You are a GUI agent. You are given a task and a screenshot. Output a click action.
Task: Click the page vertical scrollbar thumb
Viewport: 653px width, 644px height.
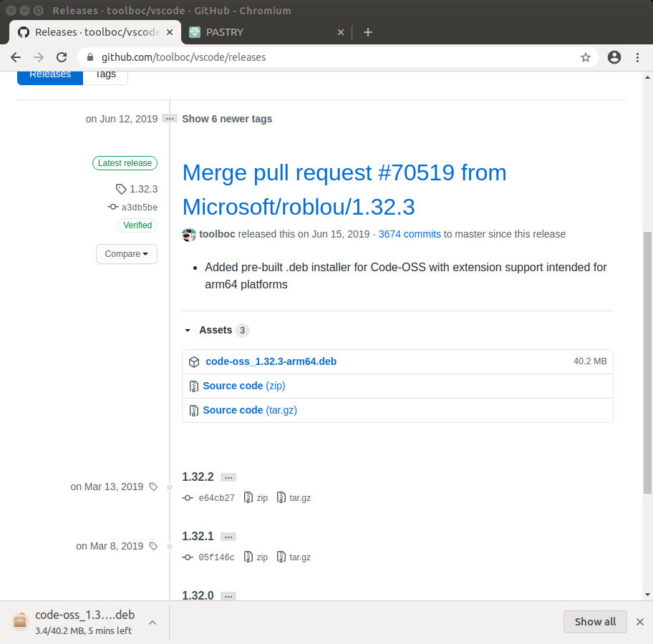(647, 362)
